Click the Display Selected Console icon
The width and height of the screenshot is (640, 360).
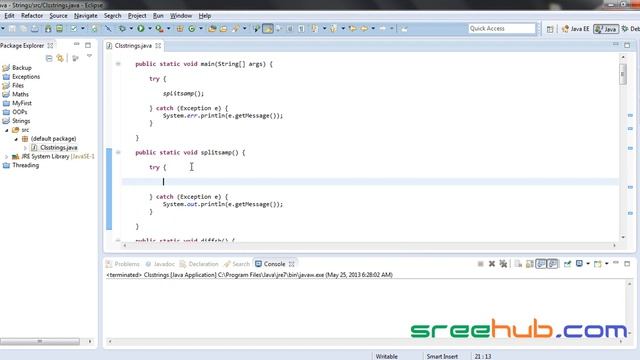tap(579, 263)
